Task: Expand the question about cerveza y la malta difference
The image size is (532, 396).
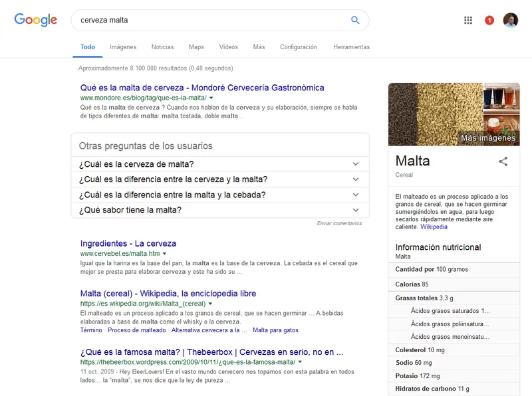Action: click(220, 179)
